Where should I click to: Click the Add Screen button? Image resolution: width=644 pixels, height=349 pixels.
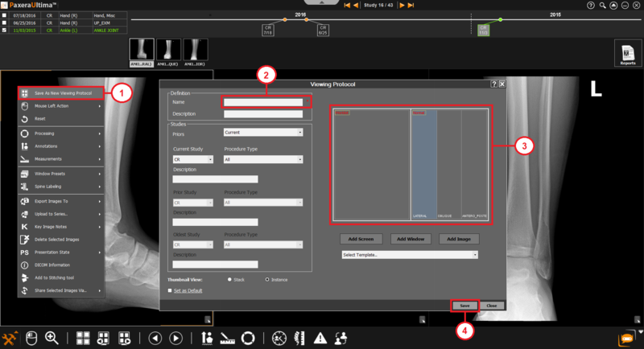[x=360, y=239]
